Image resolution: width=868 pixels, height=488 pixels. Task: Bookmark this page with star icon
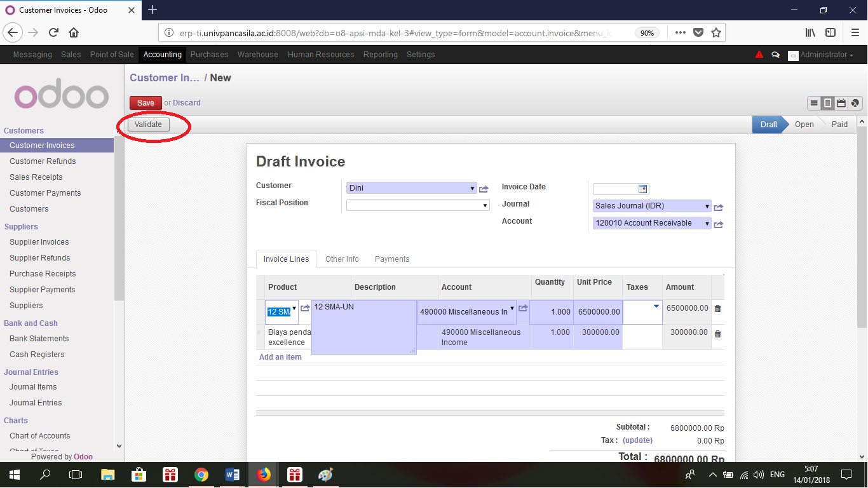[716, 32]
